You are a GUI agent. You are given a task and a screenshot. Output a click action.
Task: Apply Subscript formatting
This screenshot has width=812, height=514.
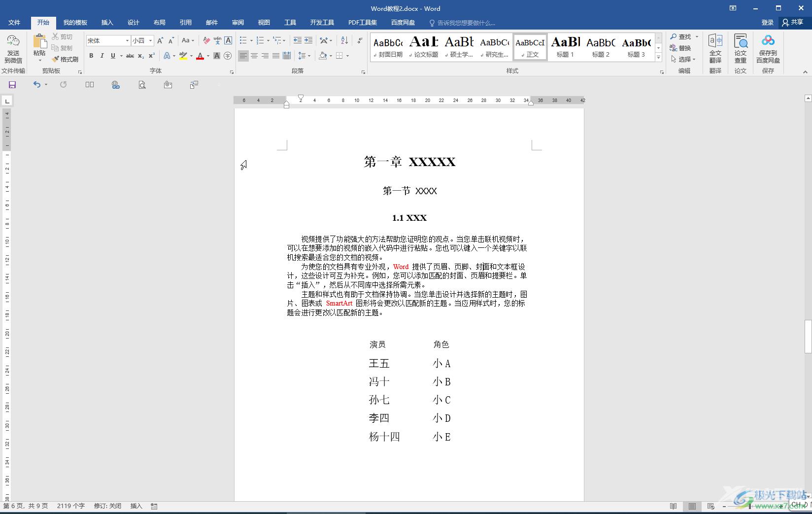pos(141,56)
